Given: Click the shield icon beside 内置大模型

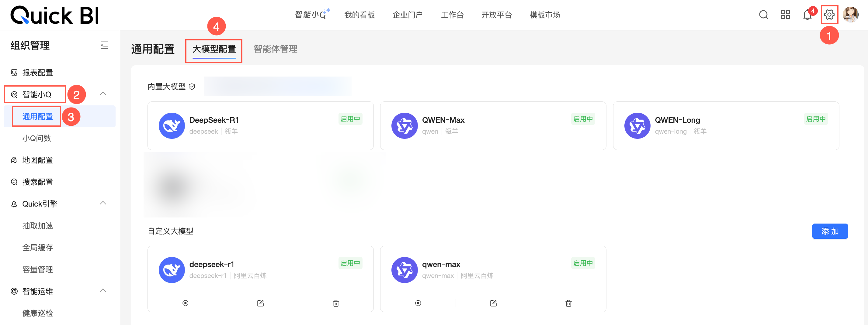Looking at the screenshot, I should [192, 87].
